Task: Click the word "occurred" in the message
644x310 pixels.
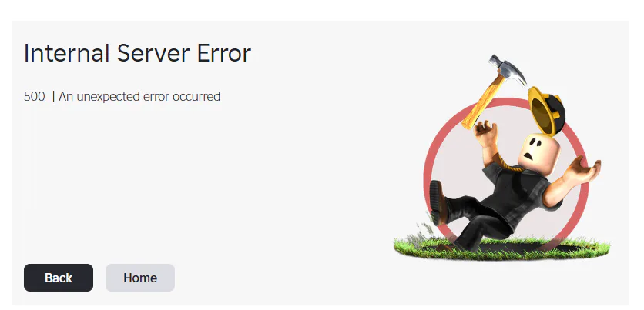Action: (196, 97)
